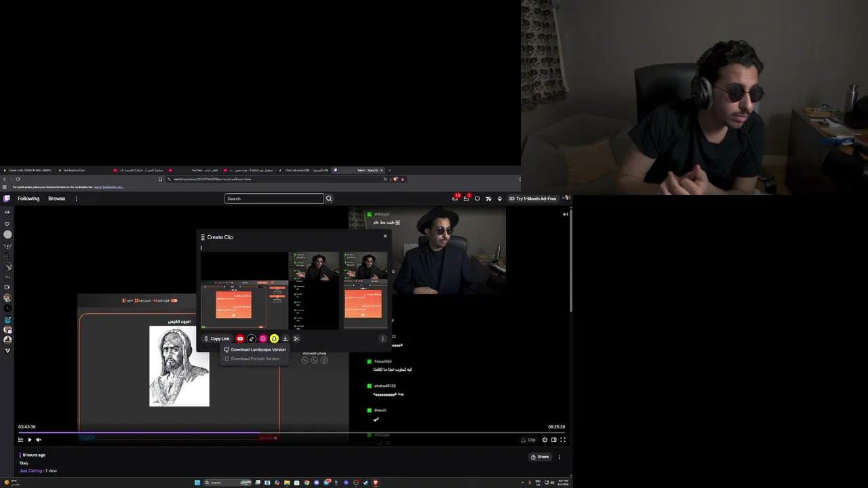
Task: Play the video
Action: click(x=29, y=440)
